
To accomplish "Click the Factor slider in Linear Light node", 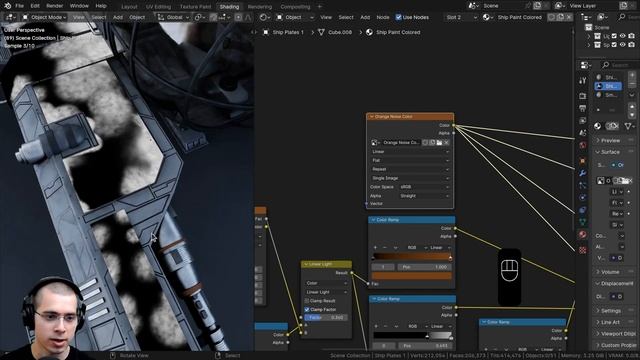I will pos(326,318).
